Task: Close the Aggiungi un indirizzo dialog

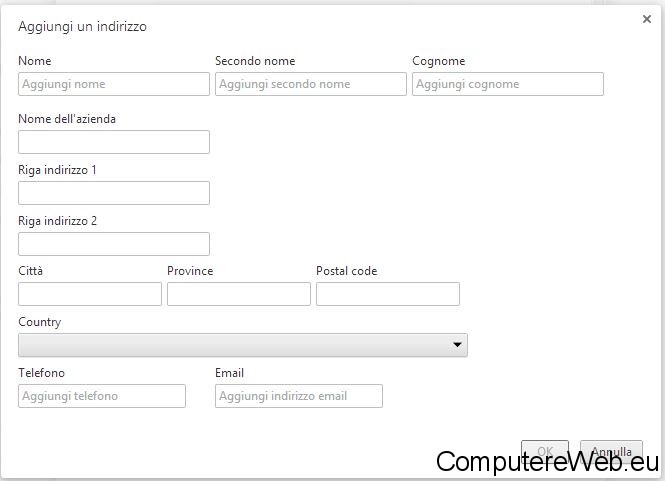Action: point(646,19)
